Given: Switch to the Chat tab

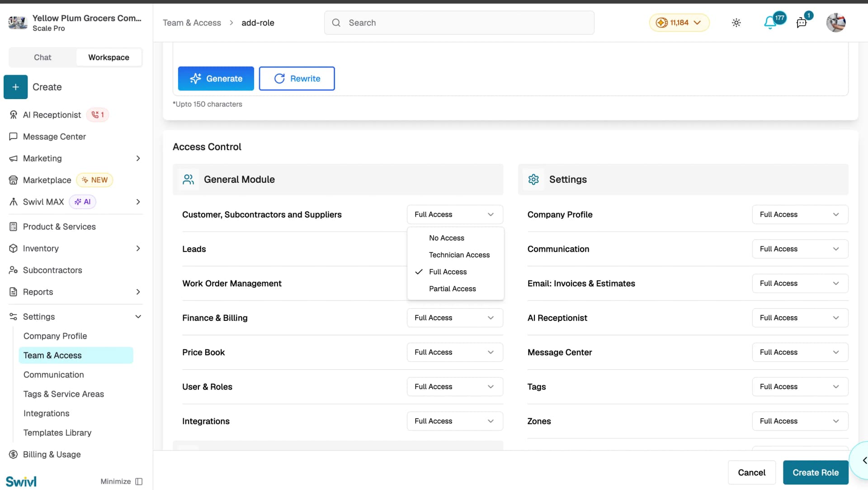Looking at the screenshot, I should [42, 57].
